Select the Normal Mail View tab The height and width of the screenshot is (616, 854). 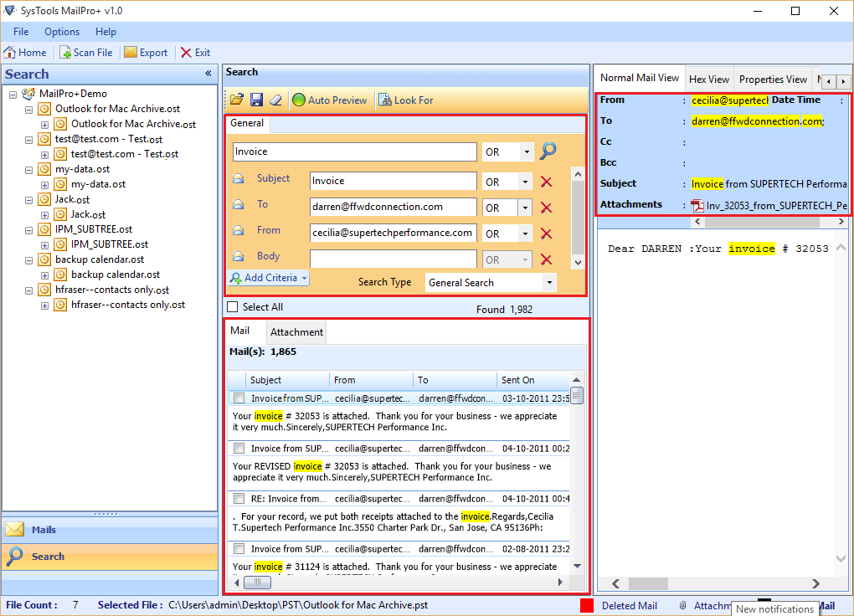pyautogui.click(x=640, y=78)
